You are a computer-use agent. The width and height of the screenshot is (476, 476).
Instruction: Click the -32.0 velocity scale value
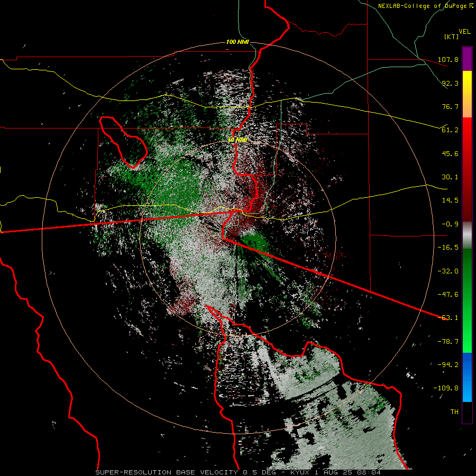[448, 271]
